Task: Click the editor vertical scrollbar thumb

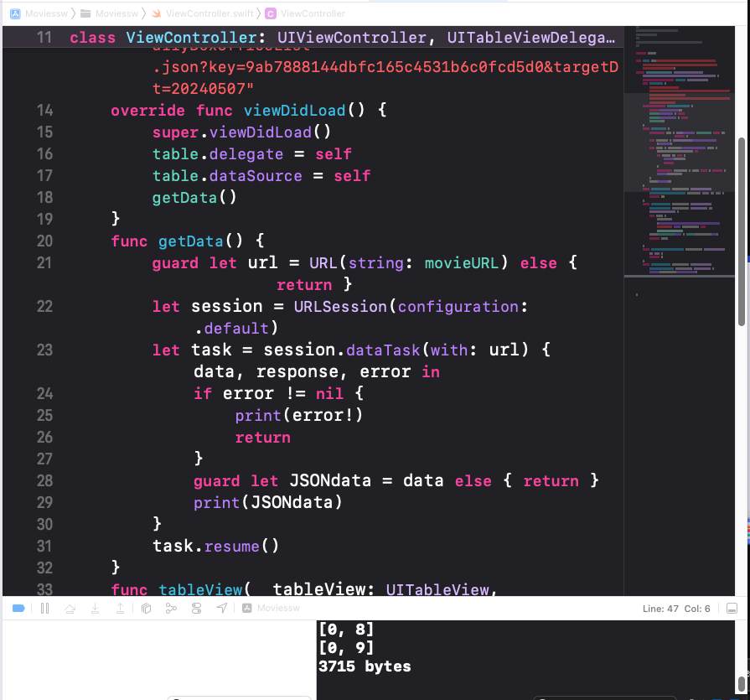Action: point(742,231)
